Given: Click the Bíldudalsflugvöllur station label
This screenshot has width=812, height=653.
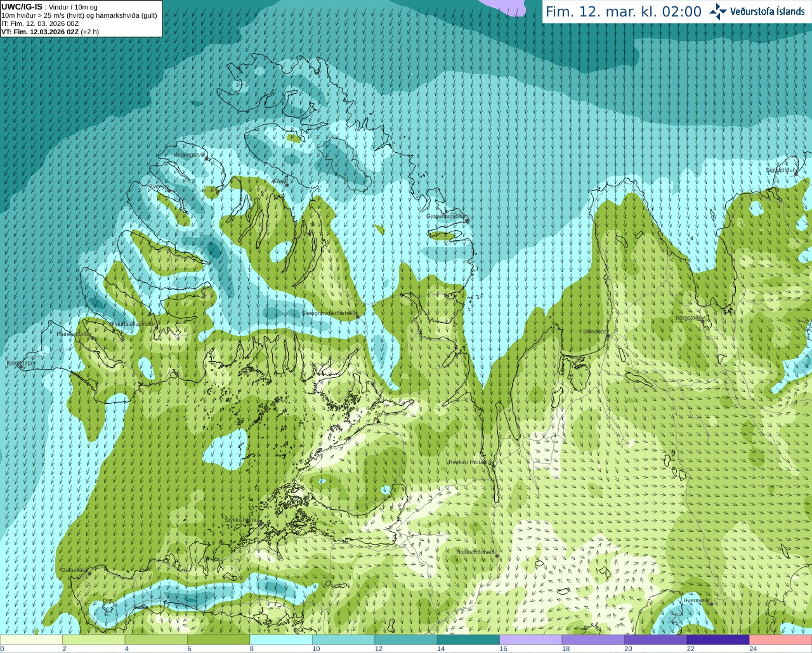Looking at the screenshot, I should tap(133, 323).
